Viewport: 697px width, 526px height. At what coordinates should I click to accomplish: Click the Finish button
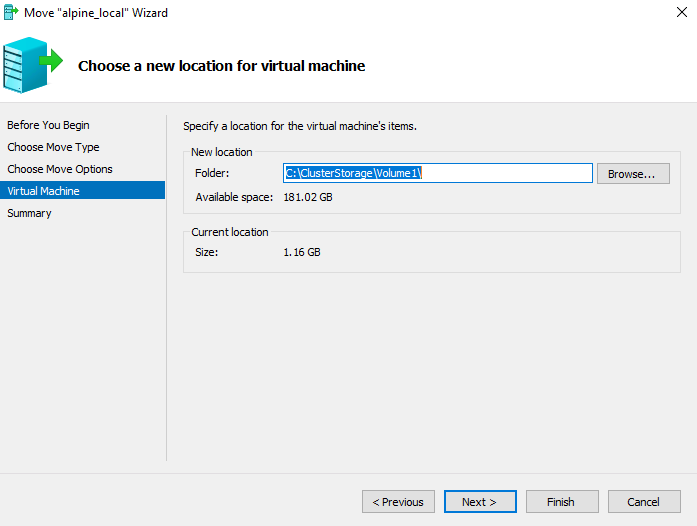(x=560, y=502)
